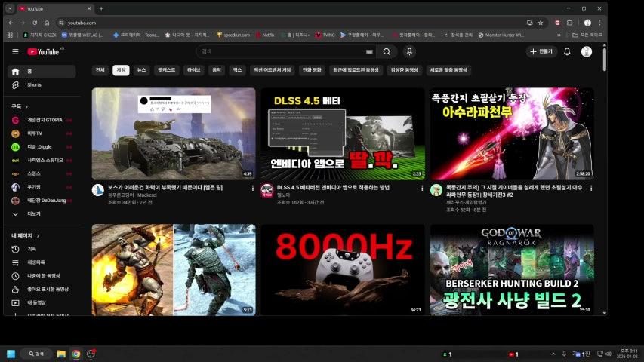
Task: Open the on-screen keyboard icon in search box
Action: (x=369, y=52)
